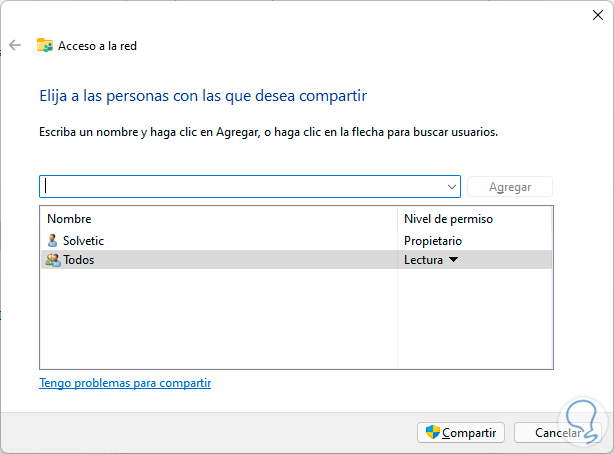Click the Lectura permission text for Todos
This screenshot has height=454, width=614.
[x=423, y=260]
